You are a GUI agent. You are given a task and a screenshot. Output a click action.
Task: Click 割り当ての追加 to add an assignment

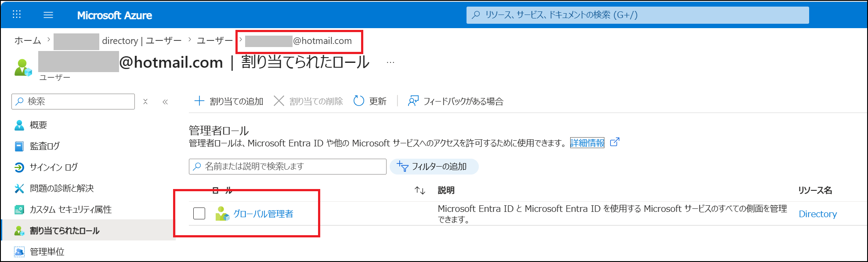[228, 101]
